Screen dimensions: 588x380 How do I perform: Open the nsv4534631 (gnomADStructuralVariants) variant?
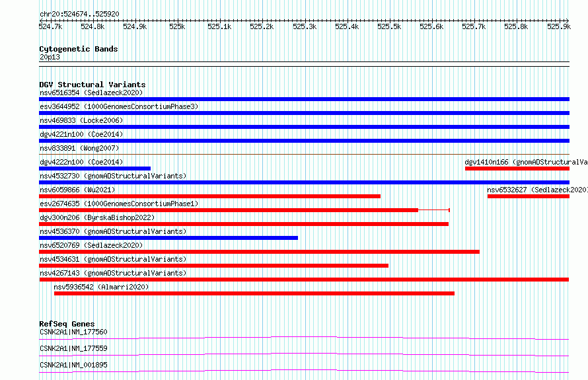coord(113,259)
